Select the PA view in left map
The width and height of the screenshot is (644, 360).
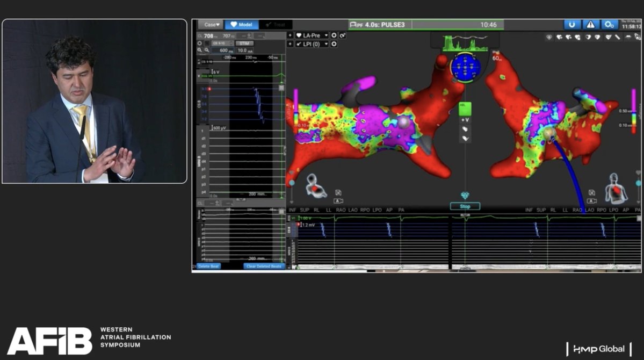(401, 210)
